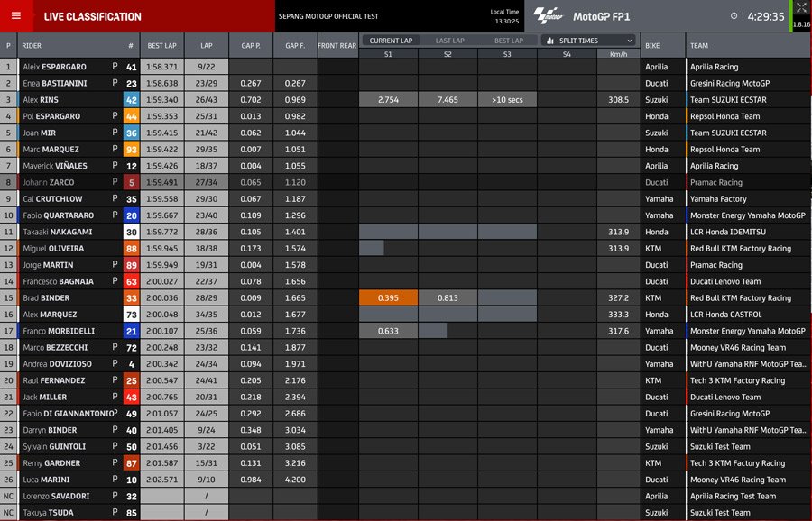Click the MotoGP logo
812x521 pixels.
click(x=549, y=16)
